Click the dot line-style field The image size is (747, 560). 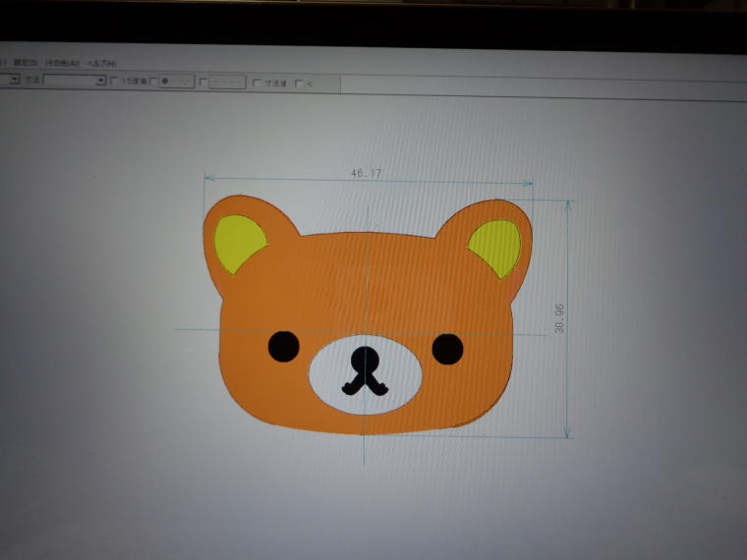coord(176,81)
